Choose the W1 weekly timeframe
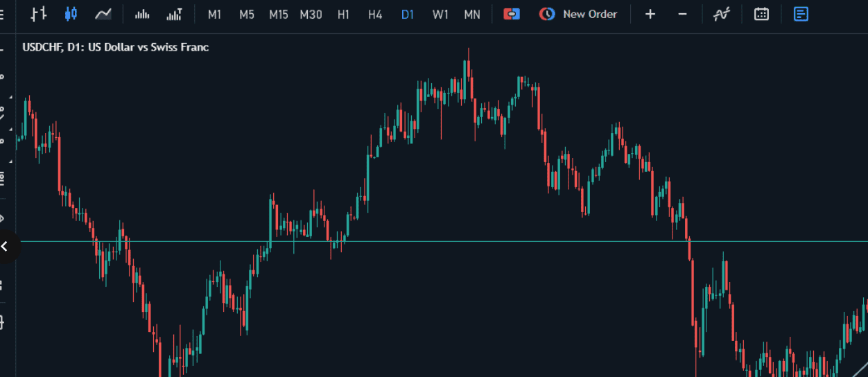This screenshot has width=868, height=377. (440, 14)
